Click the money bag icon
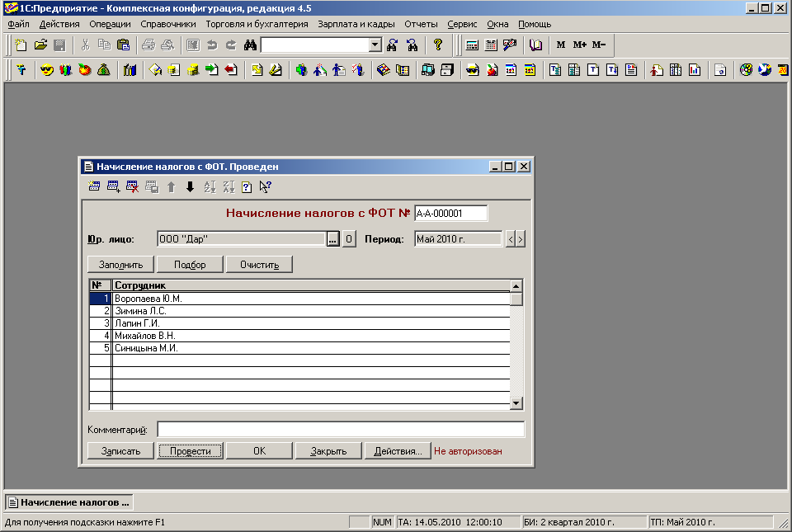Screen dimensions: 792x532 tap(104, 70)
